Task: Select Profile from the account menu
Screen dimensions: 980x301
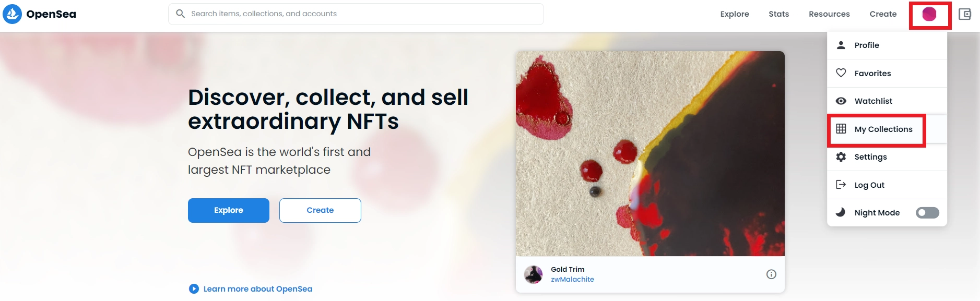Action: coord(866,45)
